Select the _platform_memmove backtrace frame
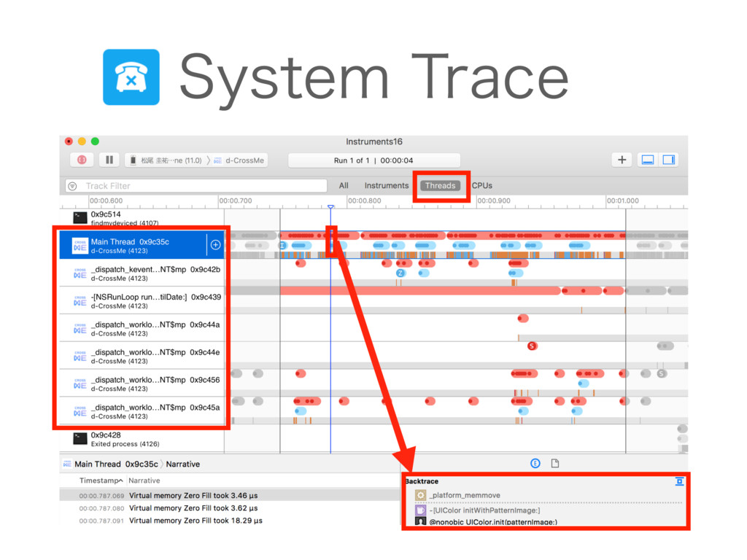This screenshot has width=747, height=560. 465,495
